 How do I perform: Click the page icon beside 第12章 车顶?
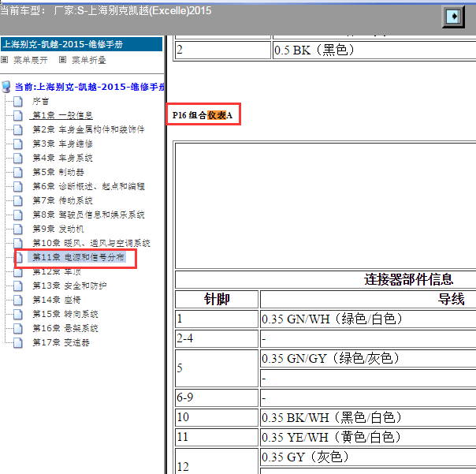[x=18, y=271]
